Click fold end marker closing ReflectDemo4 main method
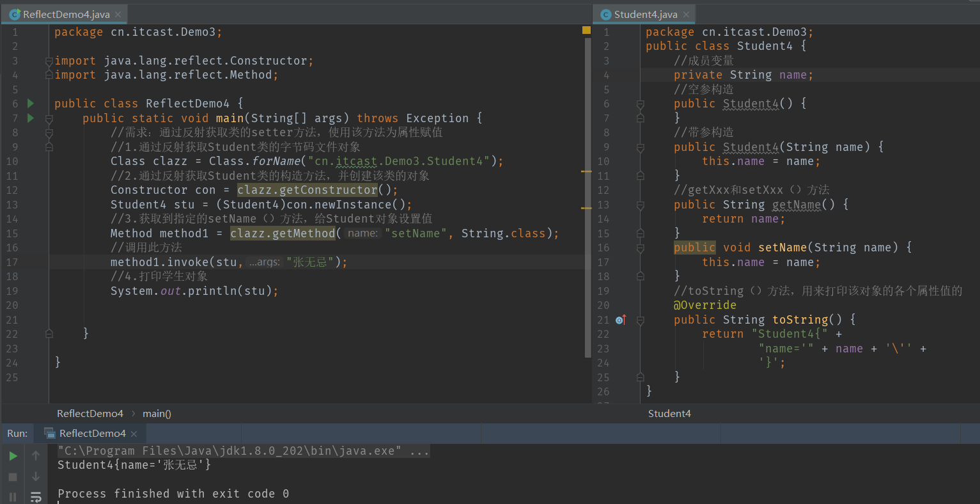Viewport: 980px width, 504px height. (x=49, y=333)
